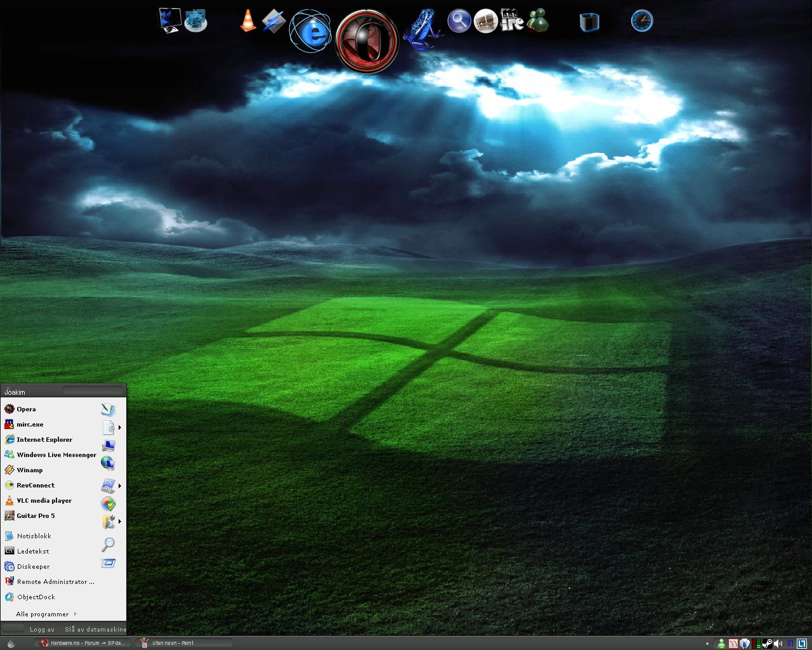Open the mIRC dock icon
Screen dimensions: 812x650
coord(512,20)
